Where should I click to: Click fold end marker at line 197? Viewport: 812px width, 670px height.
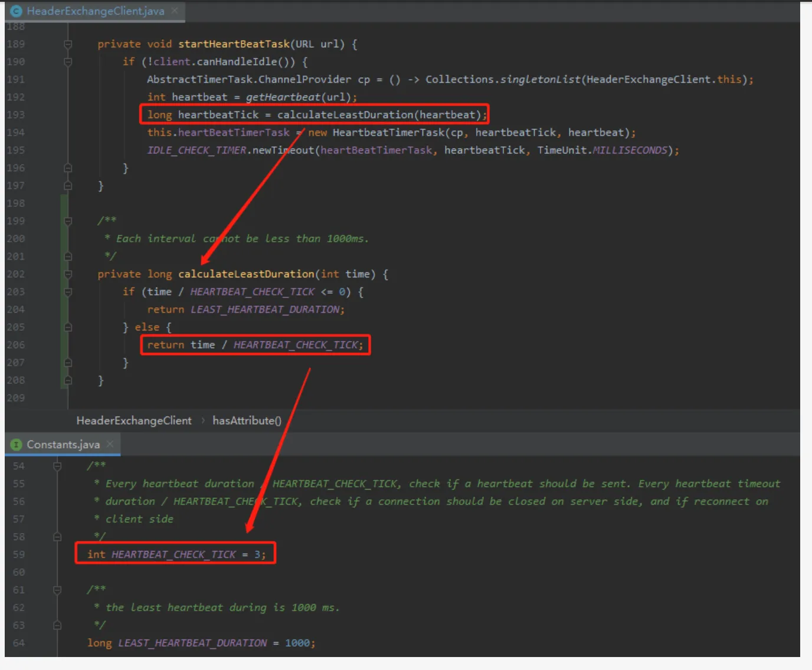[68, 186]
